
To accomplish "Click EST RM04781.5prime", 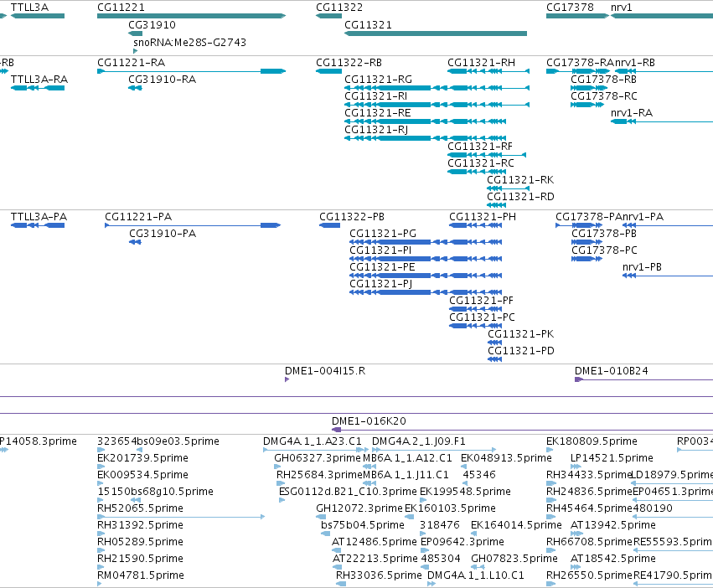I will click(x=141, y=575).
